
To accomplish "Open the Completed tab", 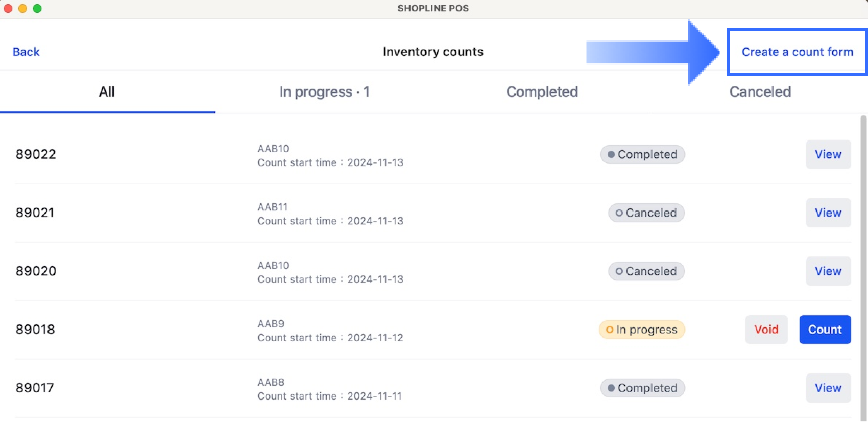I will click(542, 92).
